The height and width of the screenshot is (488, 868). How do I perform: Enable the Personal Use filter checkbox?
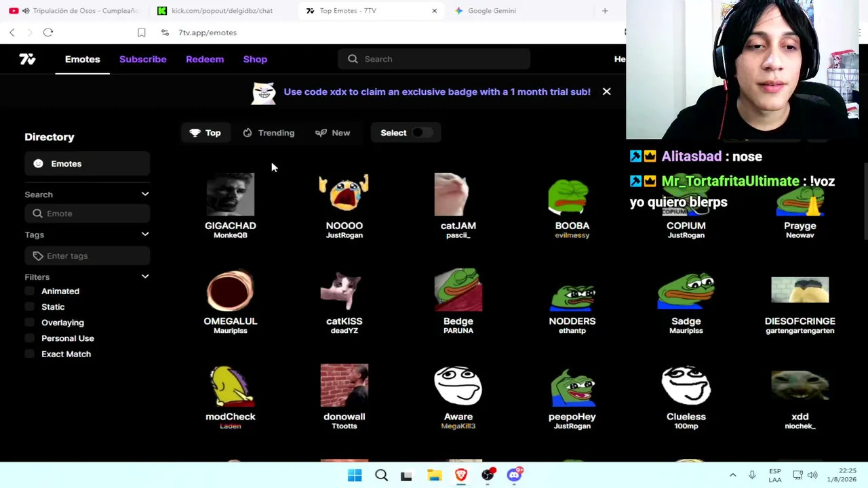click(29, 338)
